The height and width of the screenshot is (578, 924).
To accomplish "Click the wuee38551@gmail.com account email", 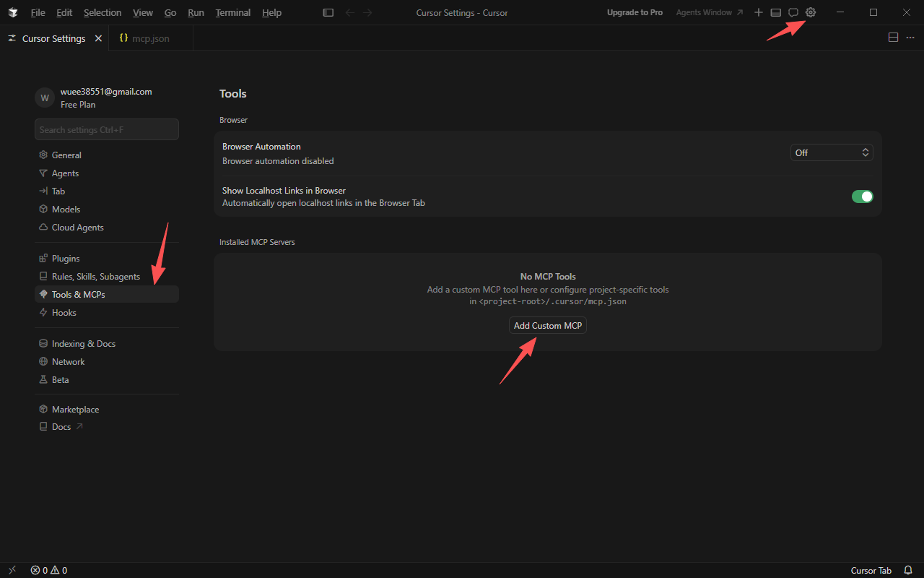I will point(106,92).
